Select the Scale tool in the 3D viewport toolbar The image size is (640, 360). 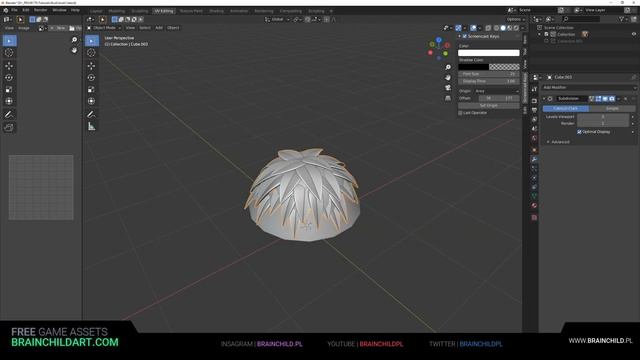91,89
